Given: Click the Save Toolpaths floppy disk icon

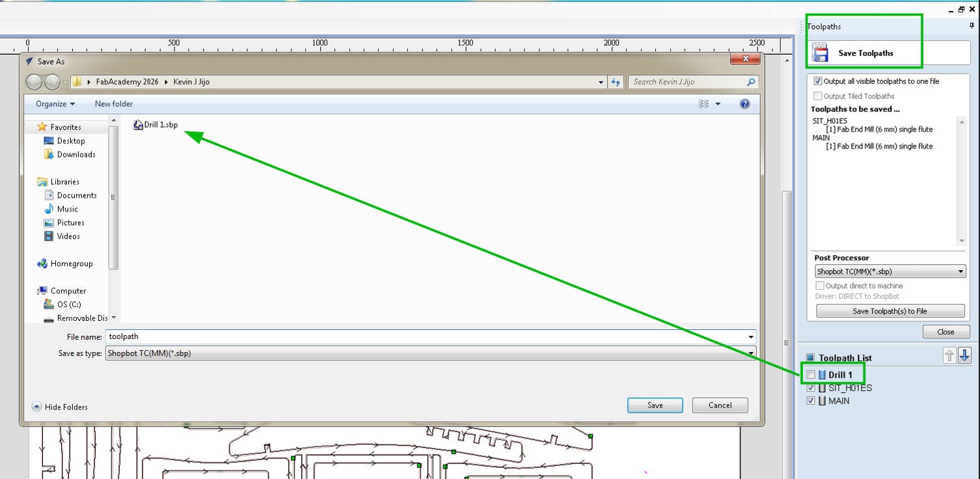Looking at the screenshot, I should pos(820,53).
